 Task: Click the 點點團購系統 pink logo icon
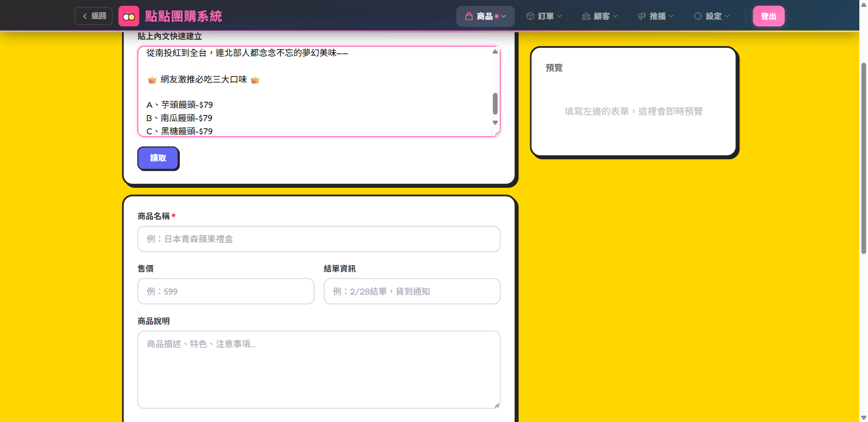click(128, 16)
